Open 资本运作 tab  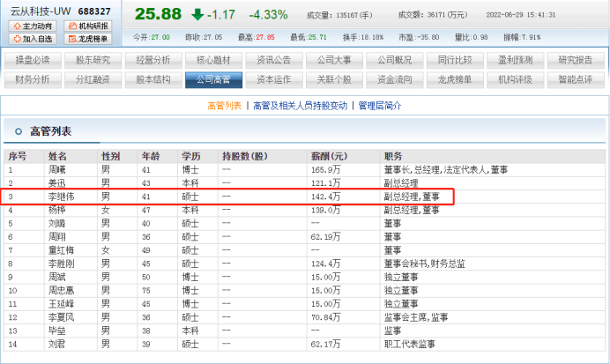tap(274, 79)
